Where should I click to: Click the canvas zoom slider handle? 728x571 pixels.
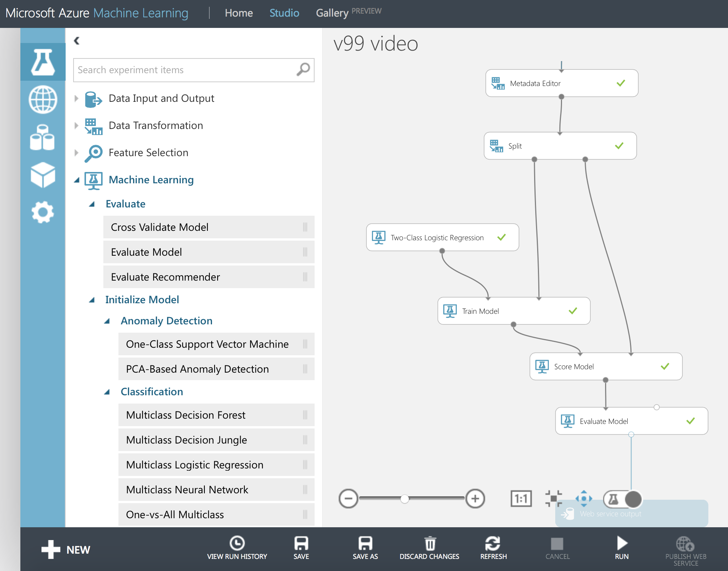click(404, 499)
